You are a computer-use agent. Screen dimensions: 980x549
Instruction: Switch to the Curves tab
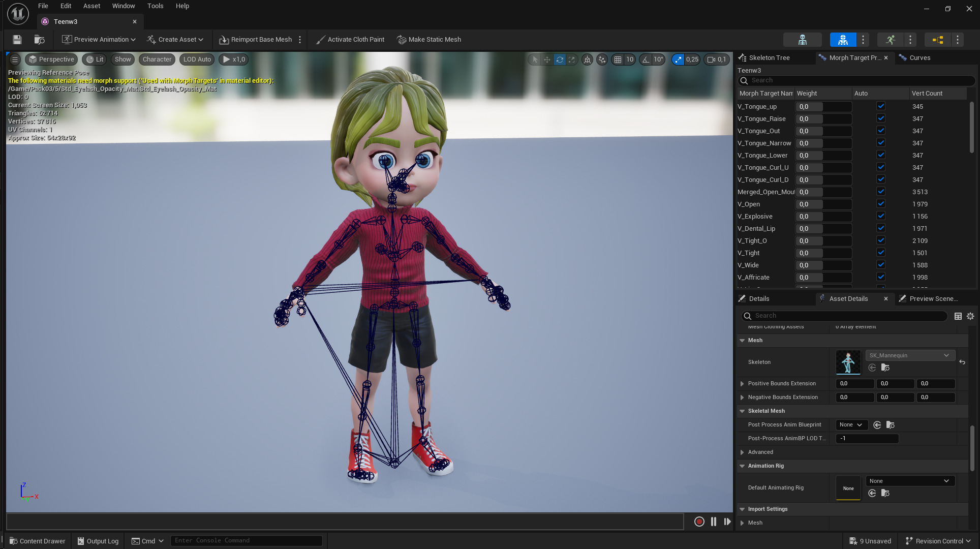point(920,58)
